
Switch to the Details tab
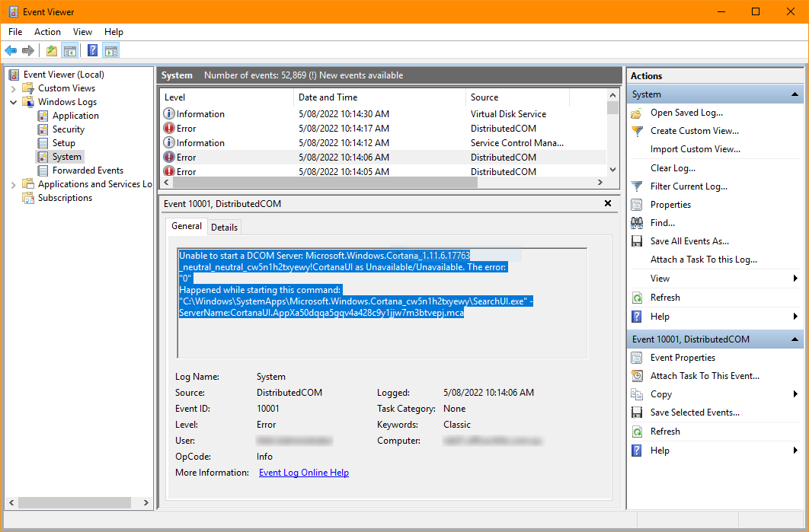tap(224, 227)
